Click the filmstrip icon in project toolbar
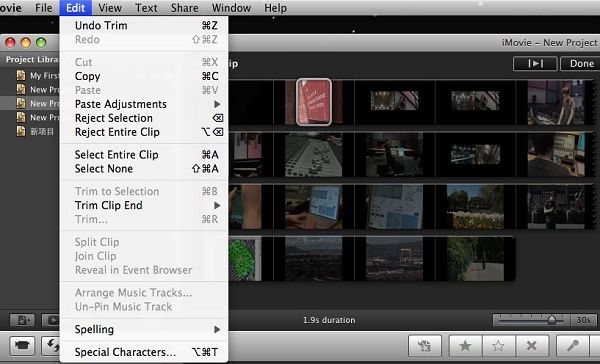The width and height of the screenshot is (600, 364). pyautogui.click(x=22, y=320)
